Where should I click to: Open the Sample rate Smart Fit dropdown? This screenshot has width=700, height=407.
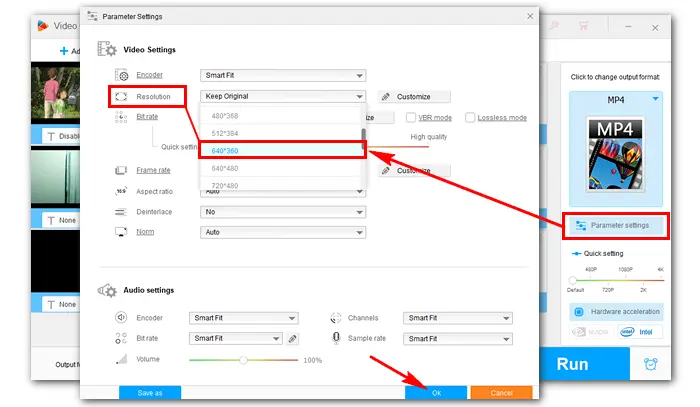pos(458,339)
